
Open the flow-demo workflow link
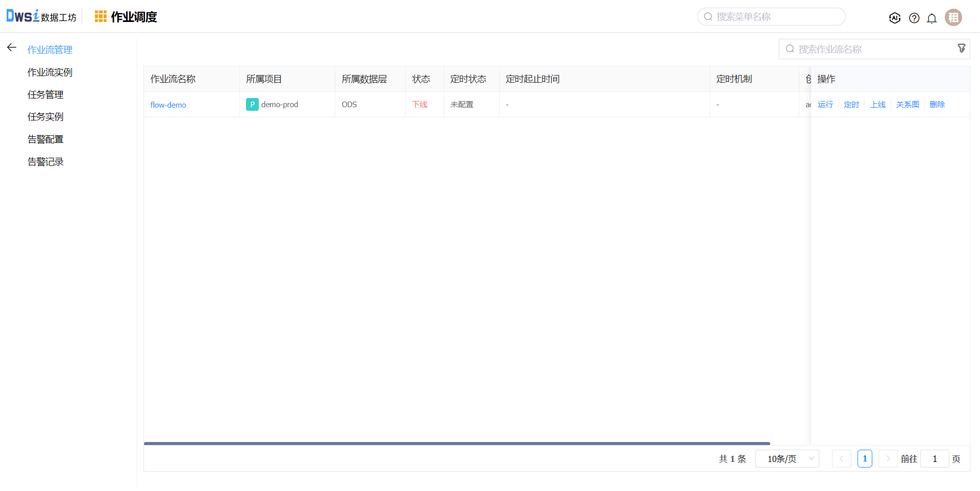pos(168,105)
